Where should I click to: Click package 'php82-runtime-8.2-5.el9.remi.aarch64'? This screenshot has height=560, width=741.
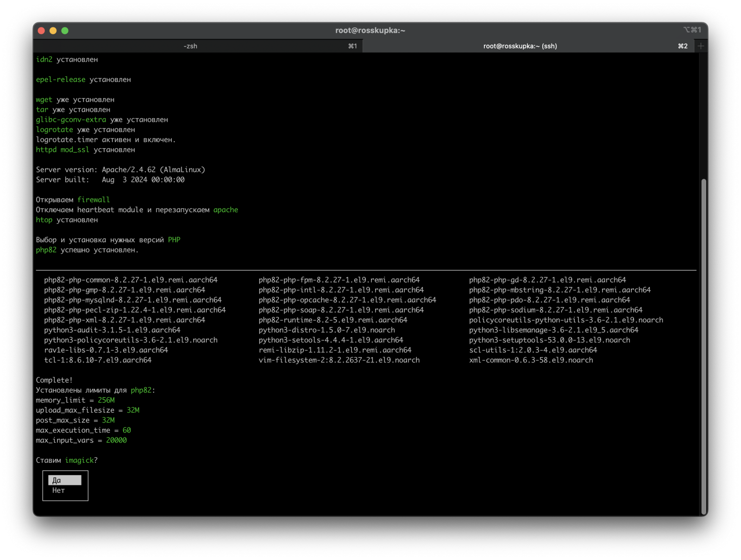(333, 320)
